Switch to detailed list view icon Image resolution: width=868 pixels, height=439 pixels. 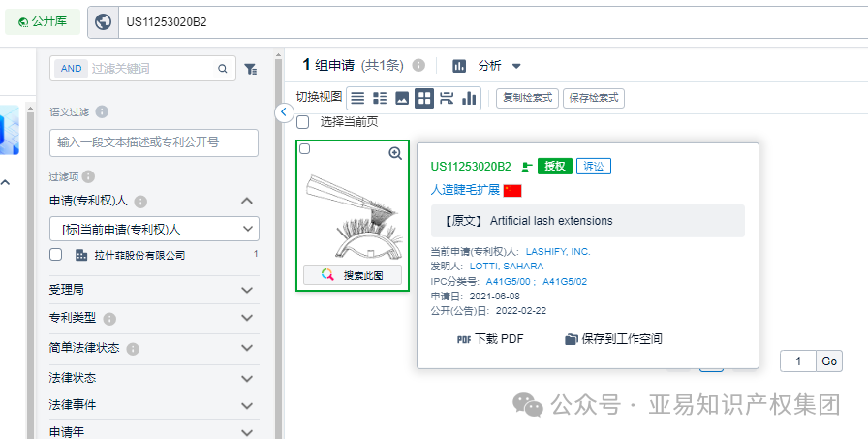[380, 98]
